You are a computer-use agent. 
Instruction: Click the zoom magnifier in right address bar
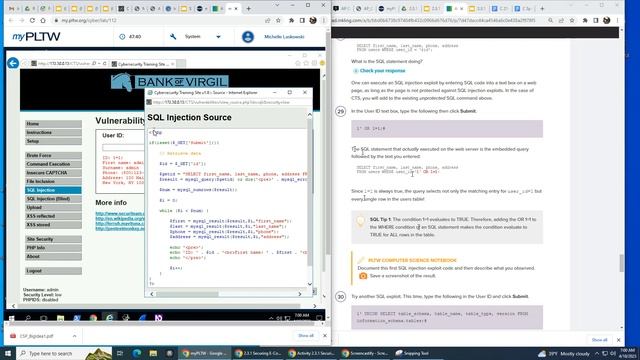[551, 20]
